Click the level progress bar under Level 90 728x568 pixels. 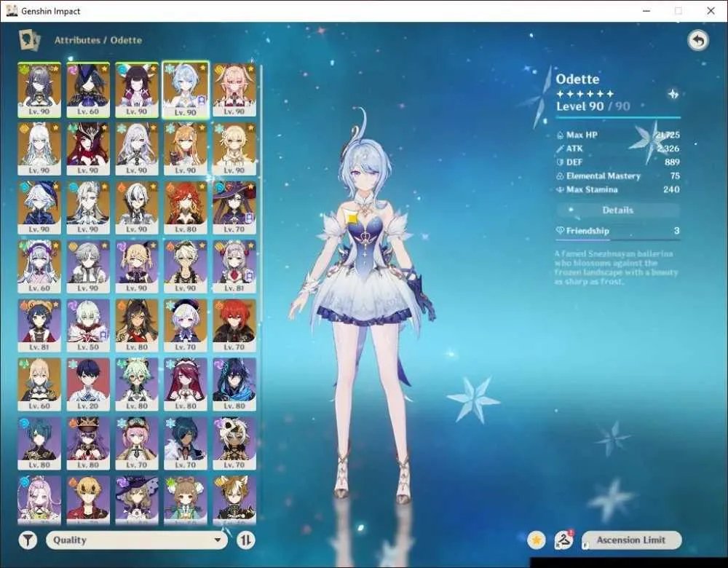click(x=618, y=117)
